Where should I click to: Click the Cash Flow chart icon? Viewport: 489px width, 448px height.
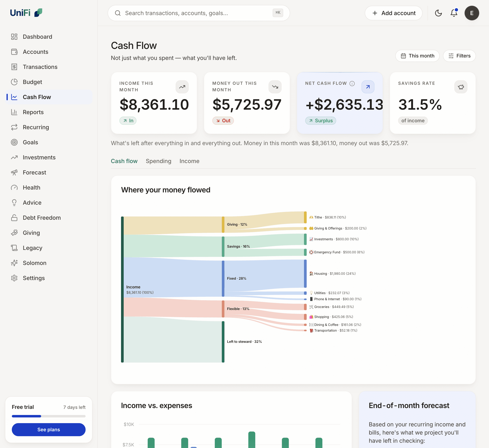pyautogui.click(x=14, y=97)
